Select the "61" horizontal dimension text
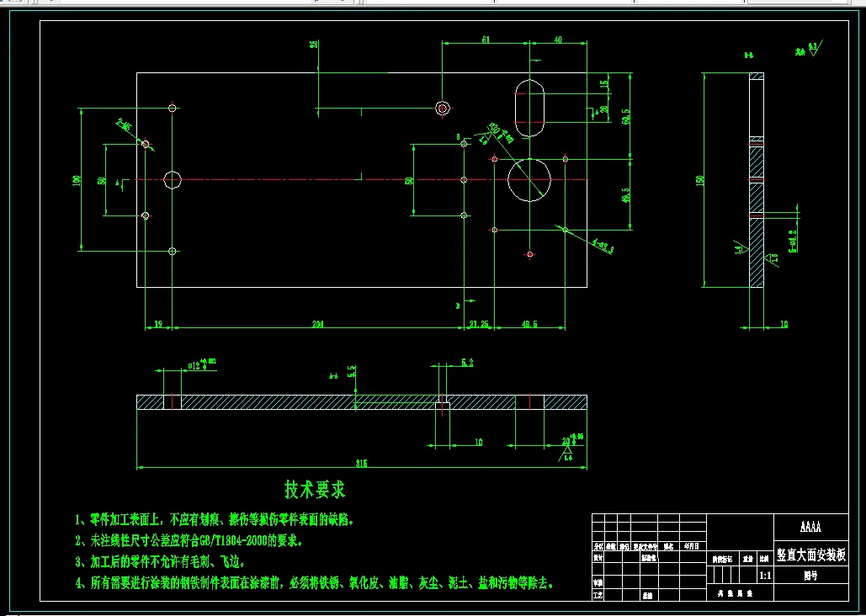 tap(486, 40)
